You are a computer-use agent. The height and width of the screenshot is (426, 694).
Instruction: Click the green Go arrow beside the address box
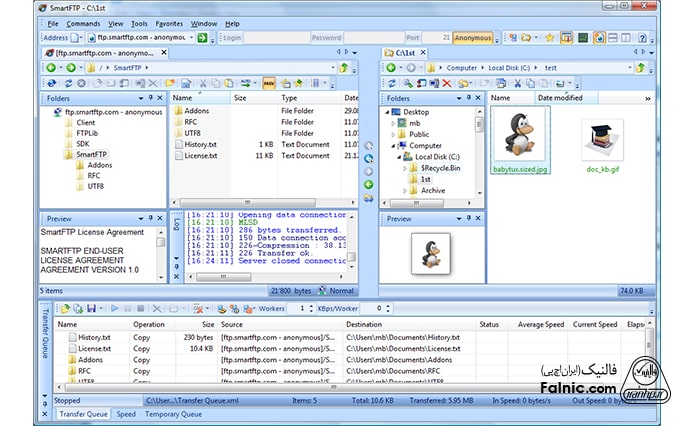[201, 38]
